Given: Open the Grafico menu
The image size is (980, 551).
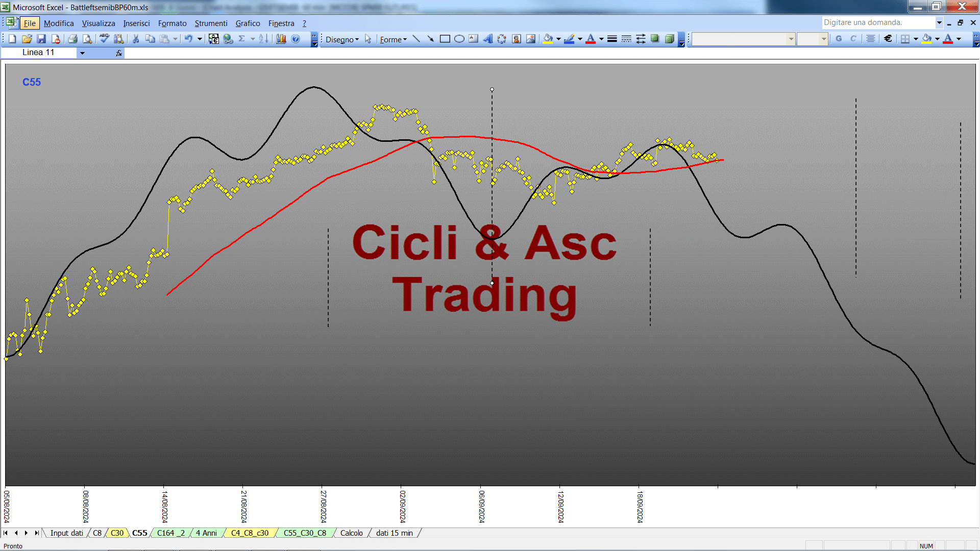Looking at the screenshot, I should pyautogui.click(x=248, y=23).
